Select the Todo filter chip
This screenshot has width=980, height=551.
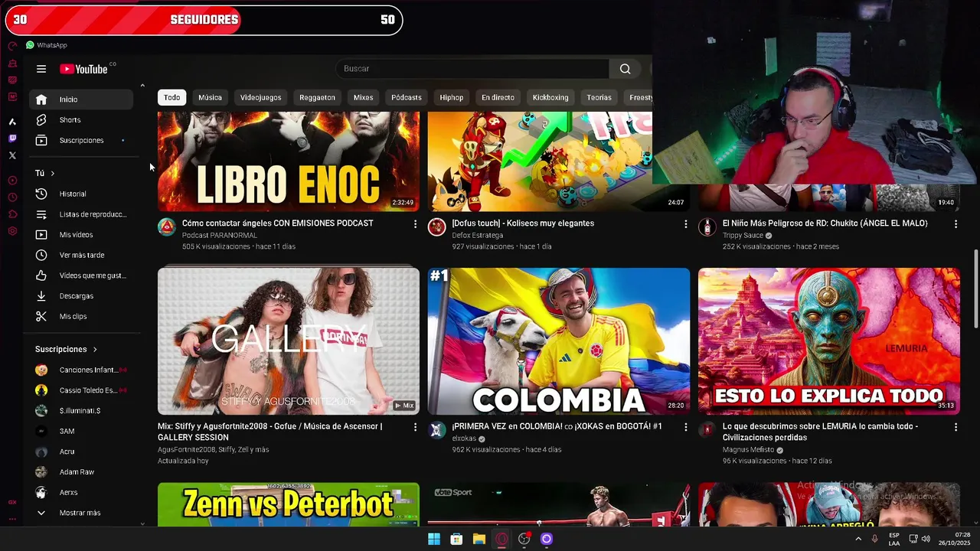tap(172, 97)
